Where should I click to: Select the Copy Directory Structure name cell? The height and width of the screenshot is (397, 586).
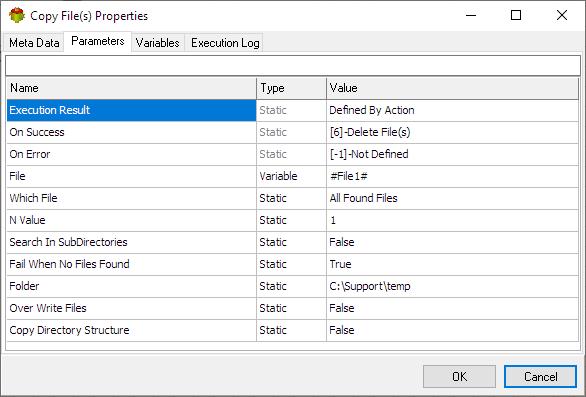coord(132,330)
